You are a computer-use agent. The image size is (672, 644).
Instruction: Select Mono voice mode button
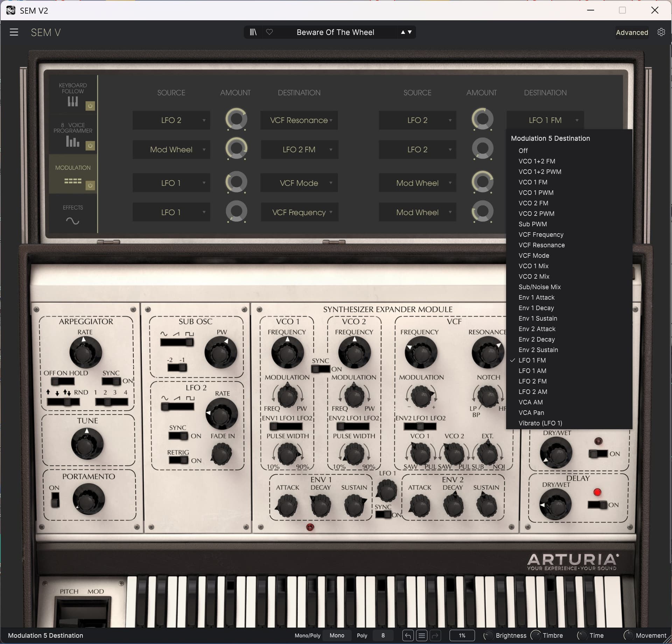coord(337,635)
